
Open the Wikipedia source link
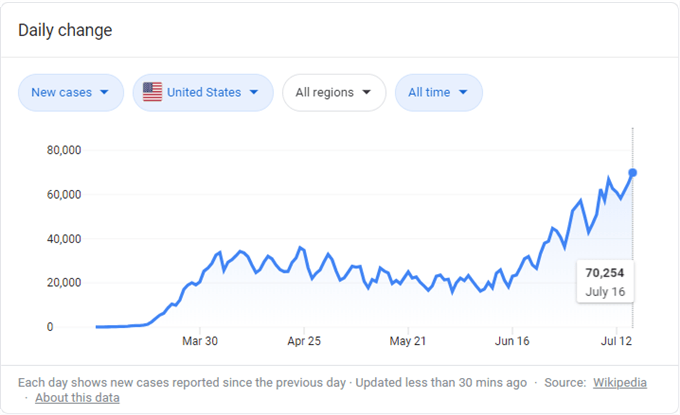(620, 382)
